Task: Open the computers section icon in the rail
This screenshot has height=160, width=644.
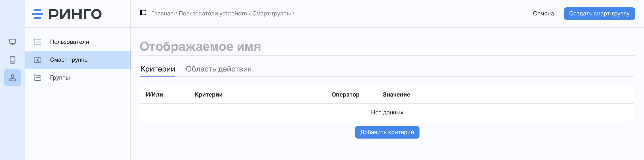Action: point(13,42)
